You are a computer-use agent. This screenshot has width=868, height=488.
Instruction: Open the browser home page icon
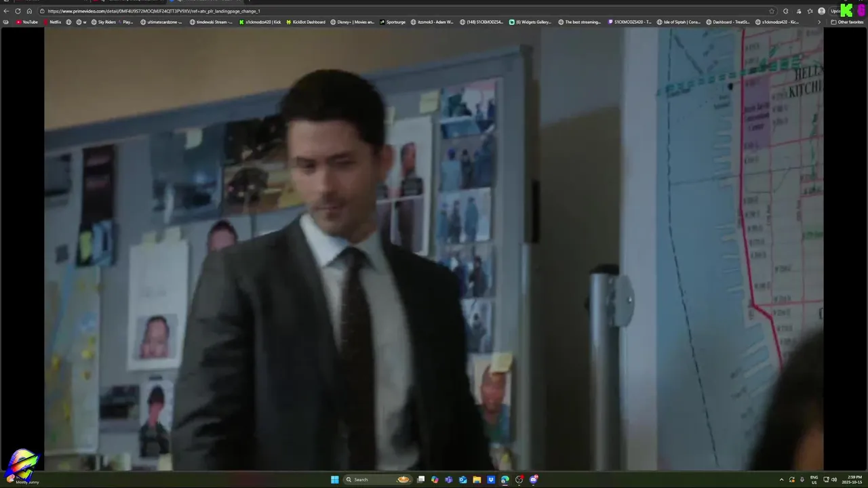click(29, 11)
